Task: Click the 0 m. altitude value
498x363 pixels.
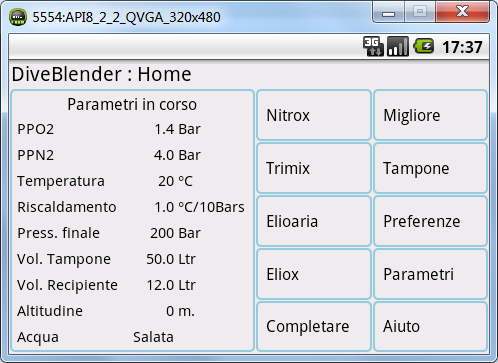Action: pyautogui.click(x=180, y=311)
